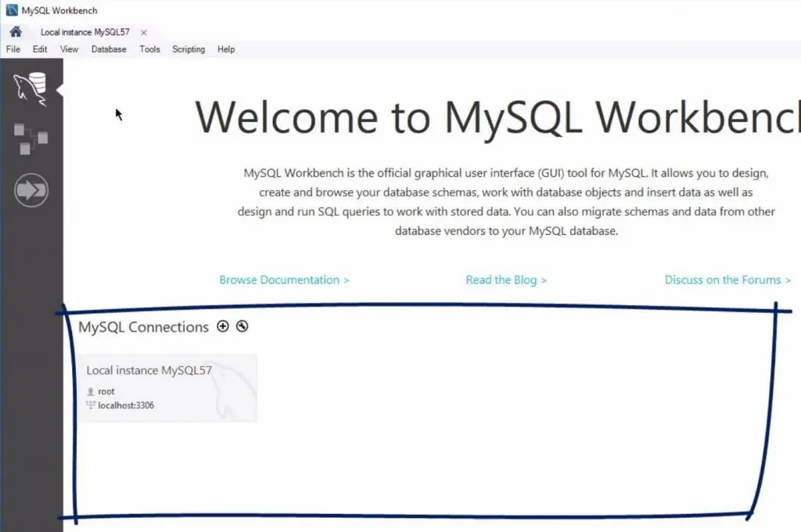The height and width of the screenshot is (532, 801).
Task: Open the Models view sidebar icon
Action: click(x=31, y=139)
